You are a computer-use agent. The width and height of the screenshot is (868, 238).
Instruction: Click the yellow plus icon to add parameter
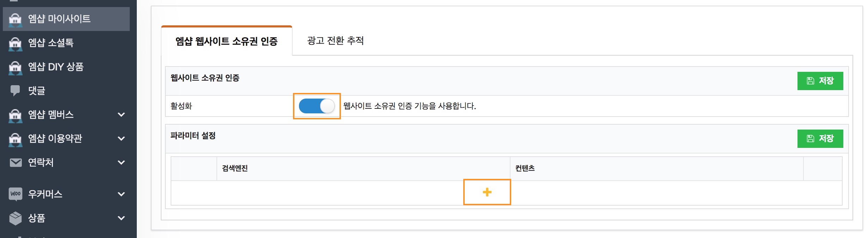click(487, 192)
